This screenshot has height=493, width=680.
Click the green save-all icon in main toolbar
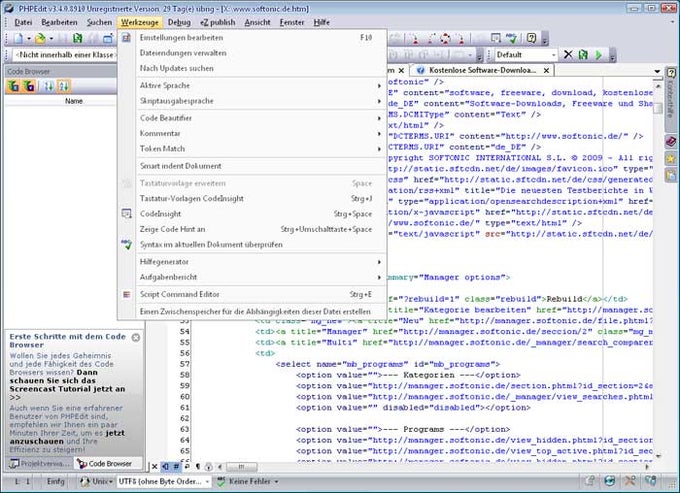(78, 39)
